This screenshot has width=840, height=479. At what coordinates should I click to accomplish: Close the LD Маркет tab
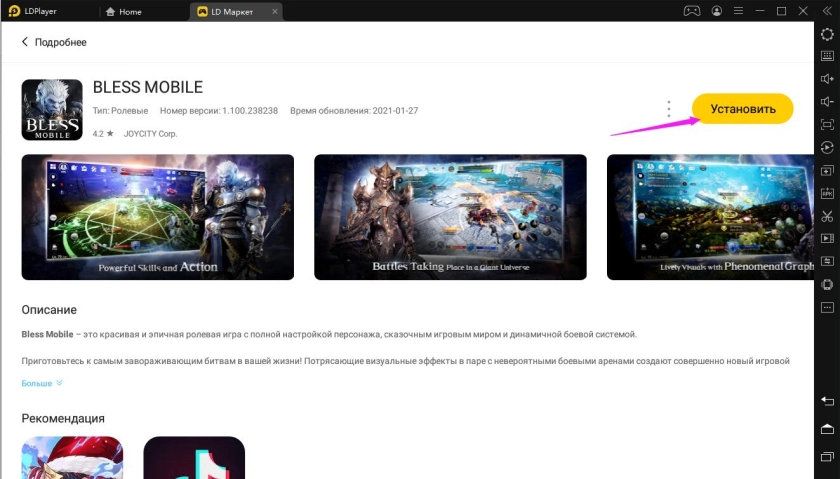click(275, 11)
